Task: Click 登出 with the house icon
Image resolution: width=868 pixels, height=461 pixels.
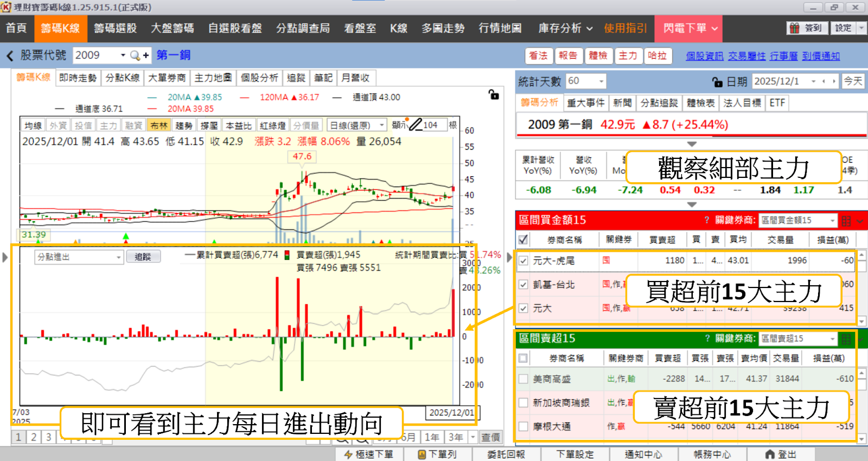Action: 780,454
